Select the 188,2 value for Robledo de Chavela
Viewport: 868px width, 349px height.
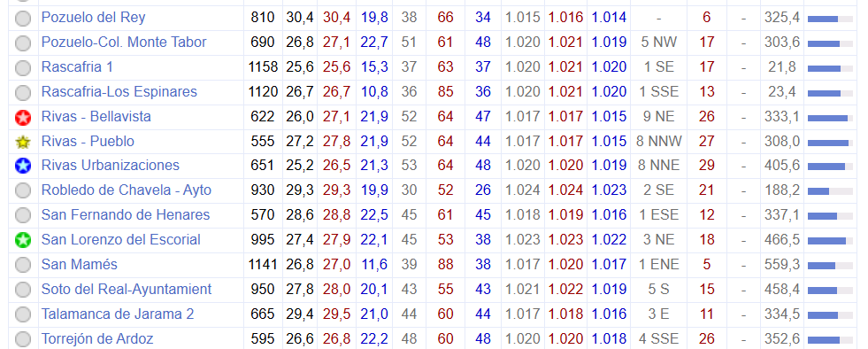coord(781,190)
